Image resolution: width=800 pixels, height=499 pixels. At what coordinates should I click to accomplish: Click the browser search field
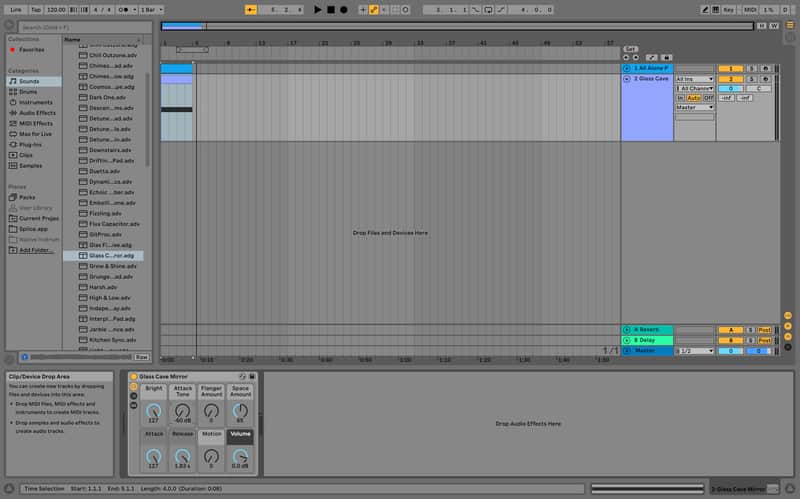click(x=85, y=27)
